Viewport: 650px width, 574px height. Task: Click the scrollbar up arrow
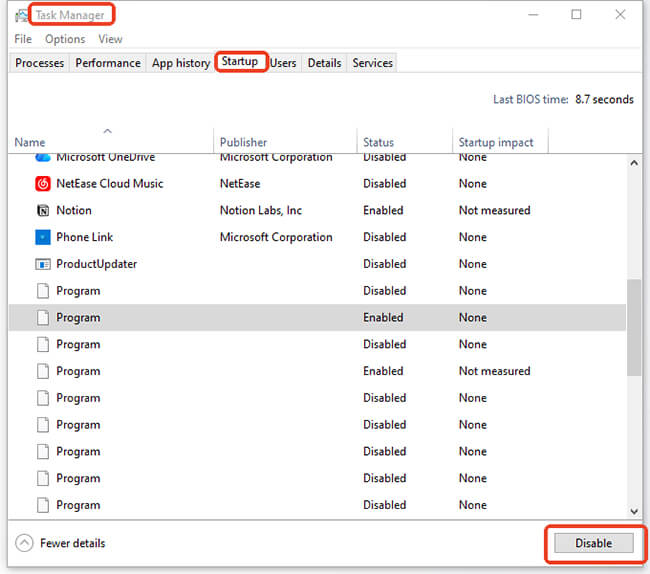pos(634,163)
